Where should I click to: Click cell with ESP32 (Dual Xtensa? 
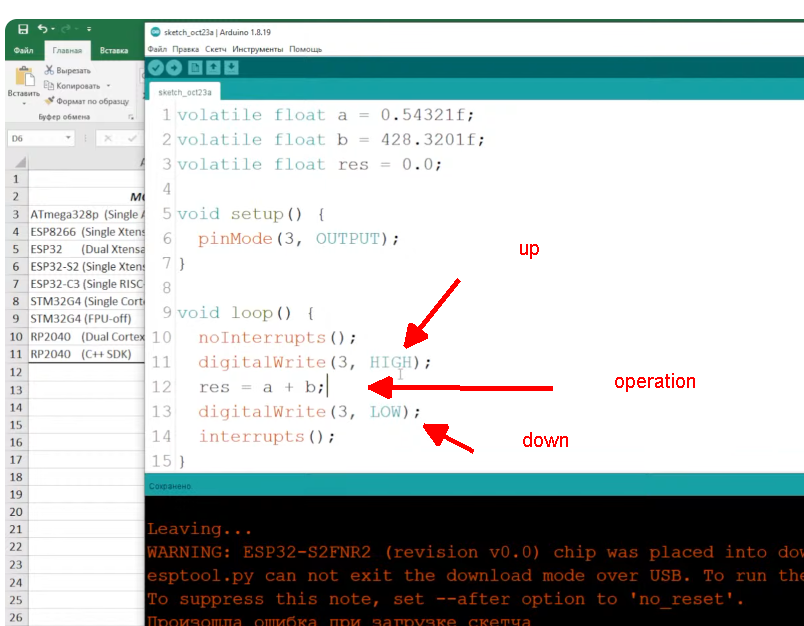click(87, 249)
